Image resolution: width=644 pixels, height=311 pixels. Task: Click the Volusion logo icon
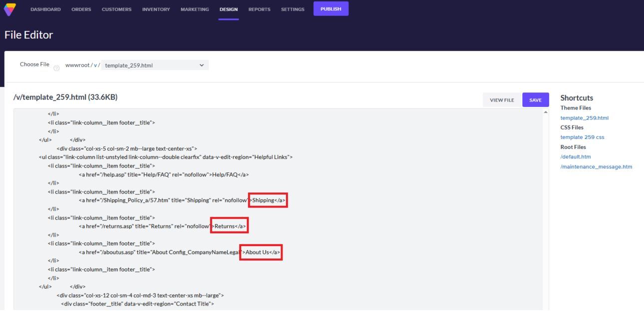tap(9, 9)
